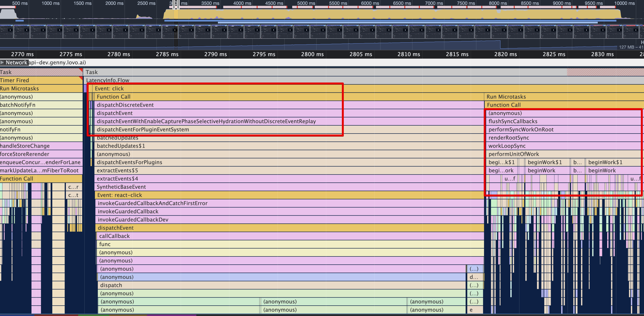Screen dimensions: 644x316
Task: Click the right overview selection handle
Action: click(x=178, y=5)
